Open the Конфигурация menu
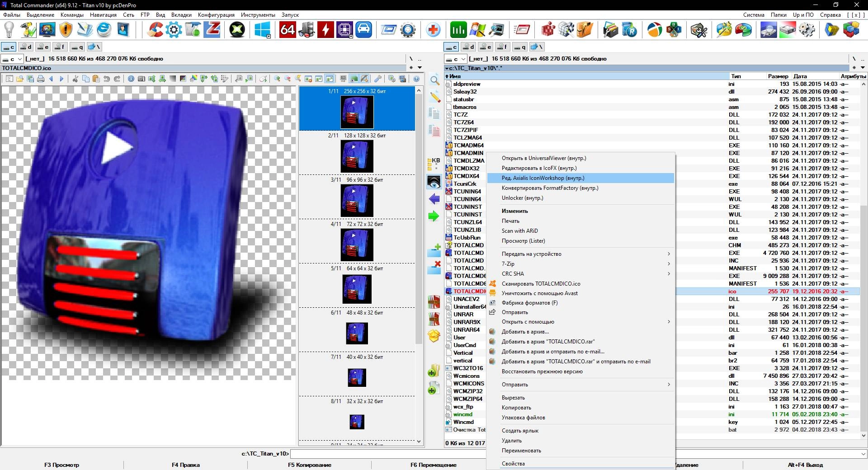 pos(216,15)
